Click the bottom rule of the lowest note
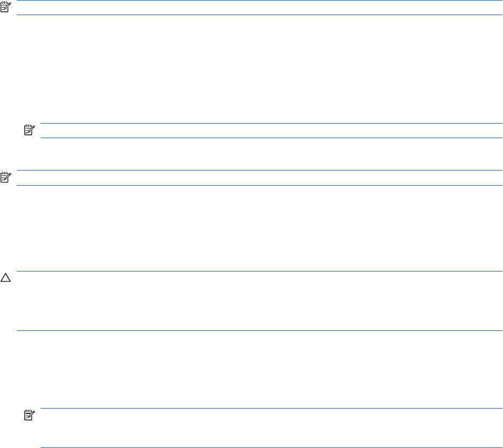Viewport: 503px width, 448px height. tap(270, 447)
